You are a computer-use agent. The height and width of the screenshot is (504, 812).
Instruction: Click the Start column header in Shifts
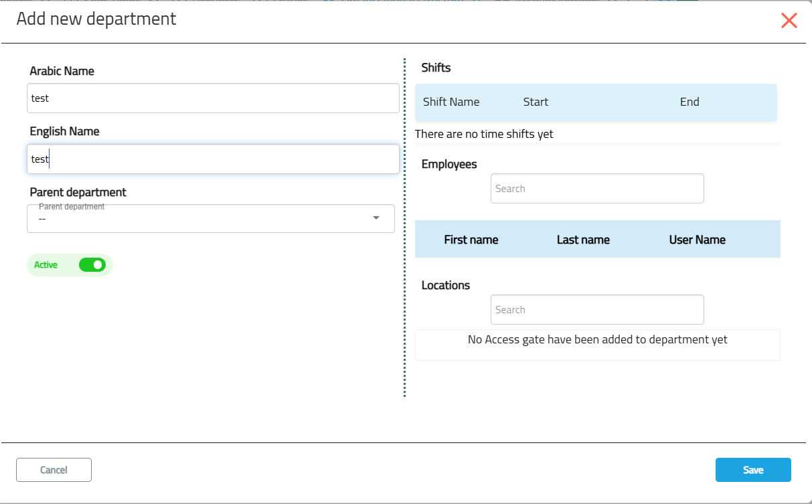(x=536, y=102)
